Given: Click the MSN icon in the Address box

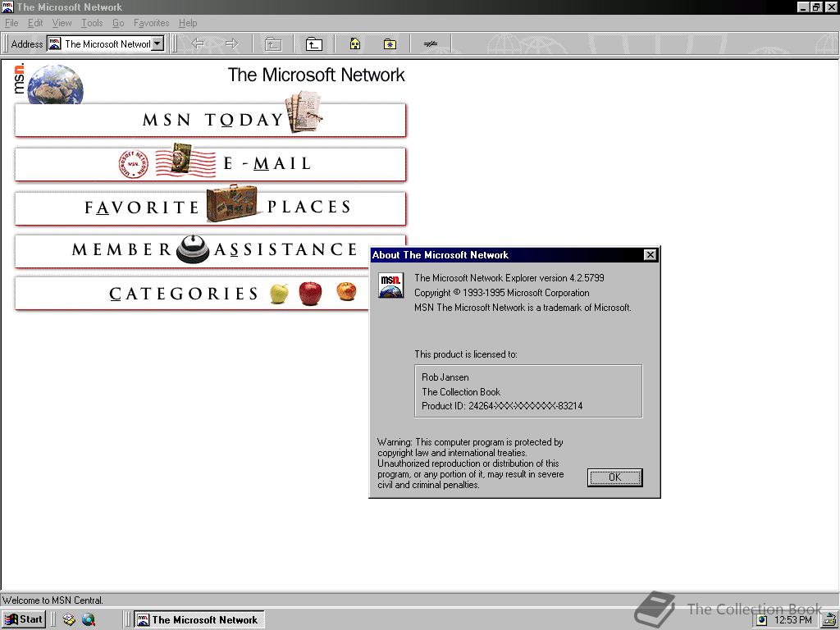Looking at the screenshot, I should pyautogui.click(x=55, y=44).
